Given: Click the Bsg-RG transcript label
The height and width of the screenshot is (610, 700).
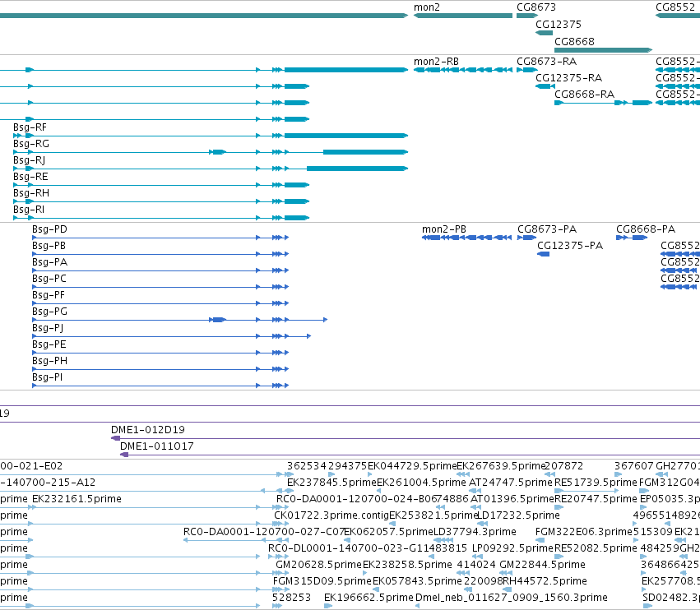Looking at the screenshot, I should pos(31,144).
